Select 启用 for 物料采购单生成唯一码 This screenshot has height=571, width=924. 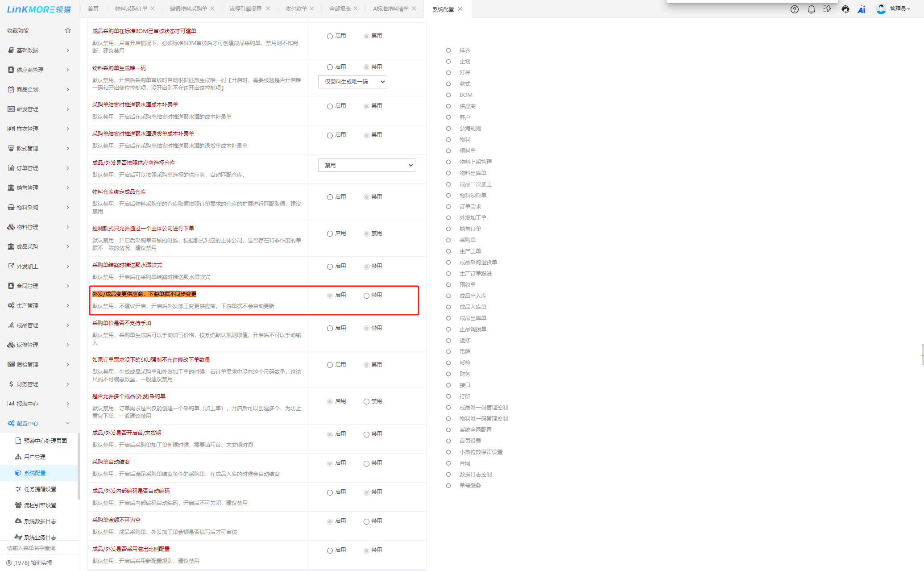(x=330, y=67)
